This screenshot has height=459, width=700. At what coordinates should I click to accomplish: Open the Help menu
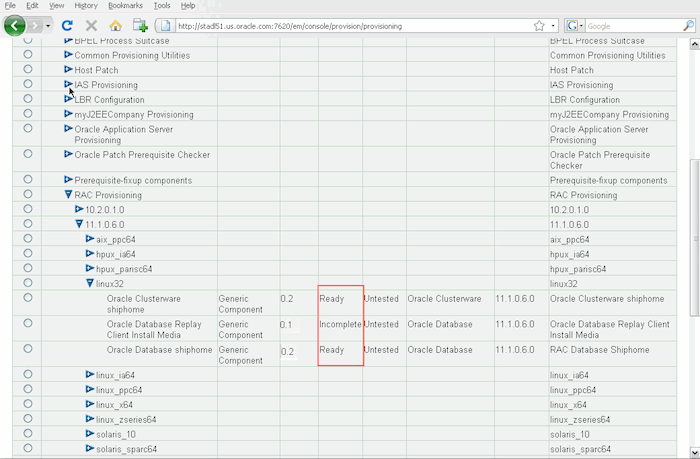(x=188, y=5)
